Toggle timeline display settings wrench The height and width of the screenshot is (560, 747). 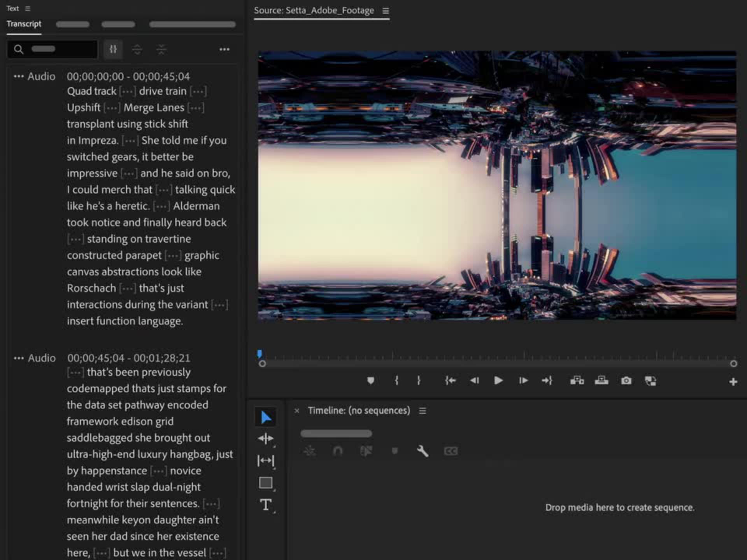click(x=423, y=451)
